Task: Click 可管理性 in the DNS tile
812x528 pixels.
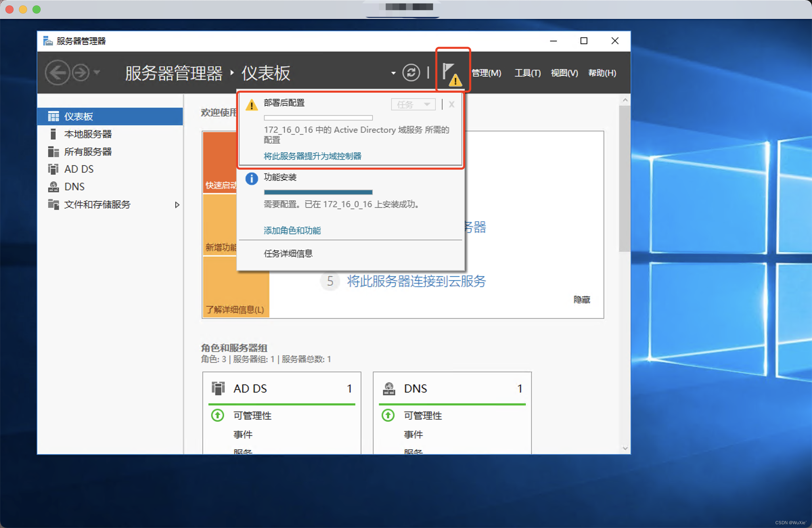Action: (x=423, y=416)
